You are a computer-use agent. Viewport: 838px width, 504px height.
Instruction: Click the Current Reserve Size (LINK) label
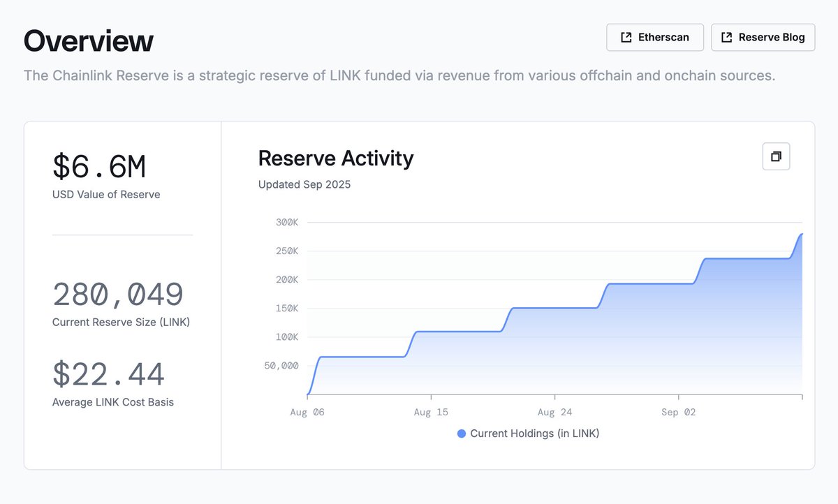121,323
